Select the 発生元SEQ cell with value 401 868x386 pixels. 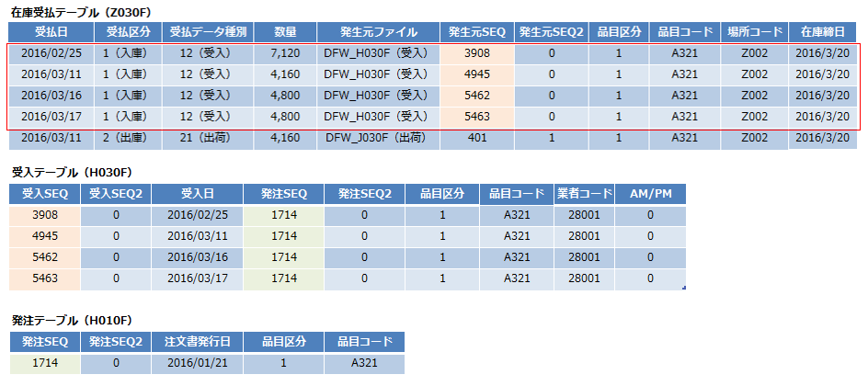click(476, 138)
